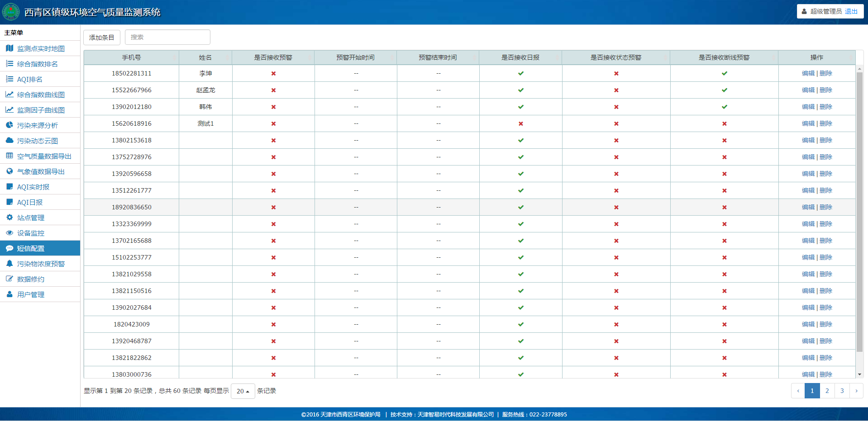Click the bell icon for 污染物浓度预警
The height and width of the screenshot is (421, 868).
[x=10, y=264]
